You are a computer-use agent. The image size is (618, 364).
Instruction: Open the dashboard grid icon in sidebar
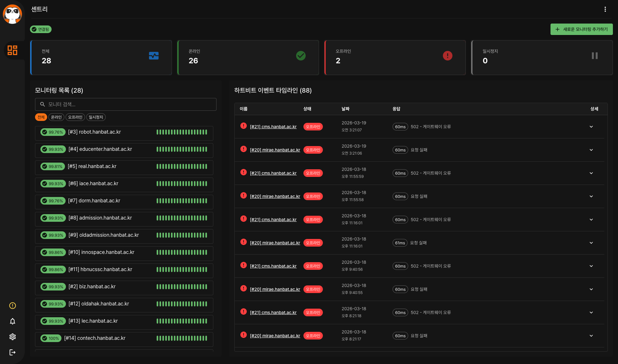12,50
